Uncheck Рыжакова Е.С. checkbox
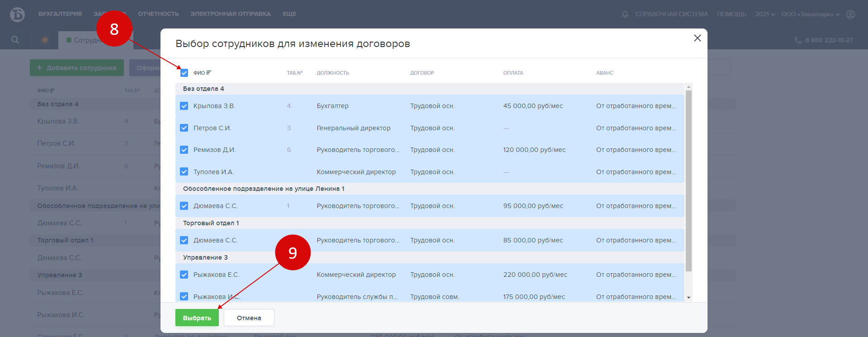The height and width of the screenshot is (337, 868). click(x=184, y=275)
